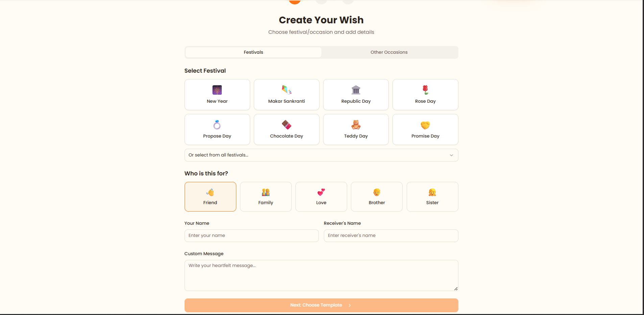Screen dimensions: 644x315
Task: Click the first step circle in progress indicator
Action: click(x=294, y=2)
